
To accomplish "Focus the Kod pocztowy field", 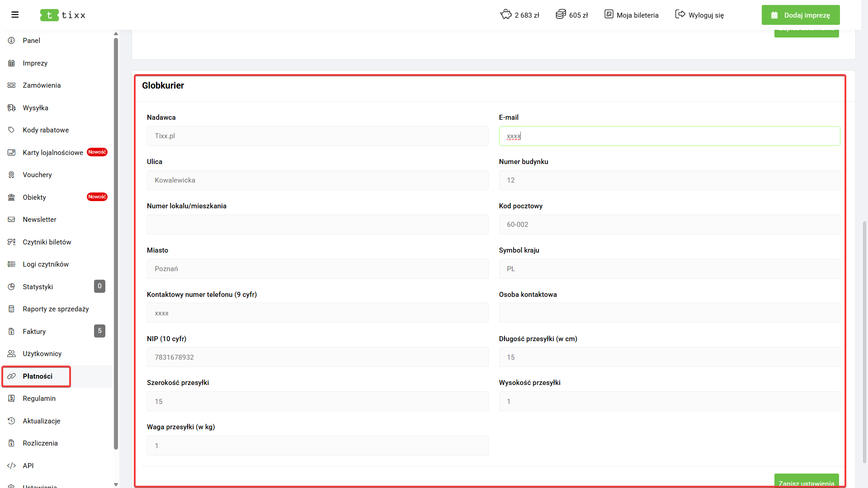I will tap(669, 225).
